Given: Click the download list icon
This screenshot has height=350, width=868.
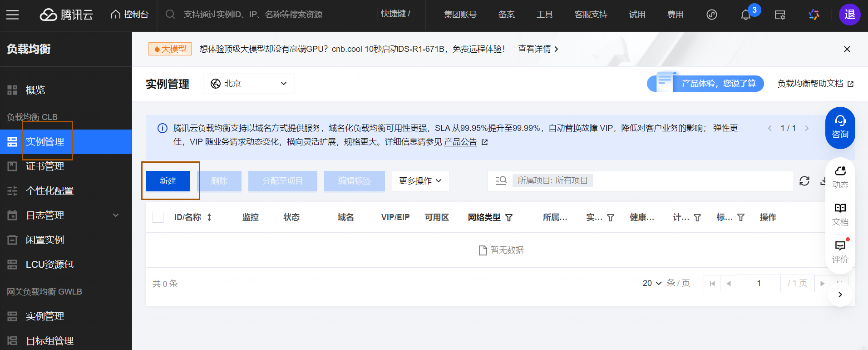Looking at the screenshot, I should coord(823,181).
